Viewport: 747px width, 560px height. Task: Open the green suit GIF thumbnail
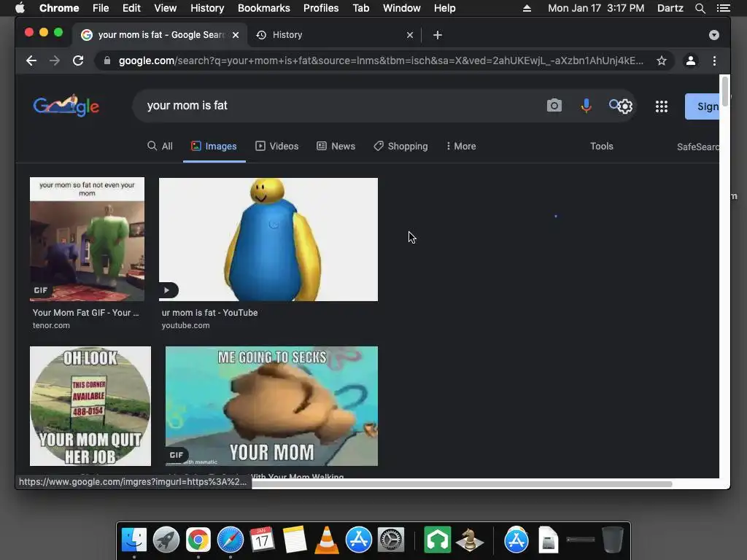pyautogui.click(x=88, y=239)
